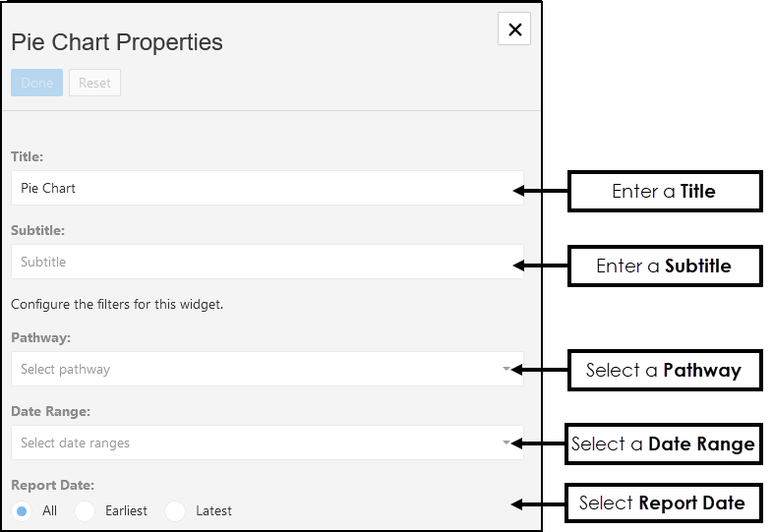Click the 'Enter a Subtitle' callout box
The width and height of the screenshot is (773, 532).
coord(665,266)
